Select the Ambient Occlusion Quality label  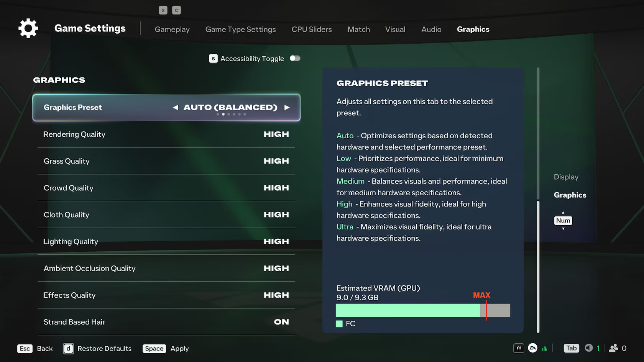(x=89, y=269)
